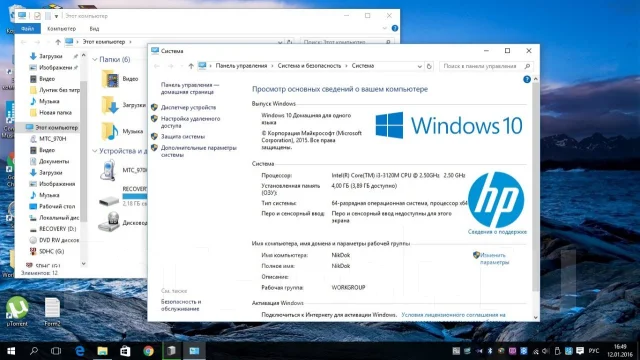Click taskbar search magnifier
This screenshot has width=640, height=360.
pyautogui.click(x=34, y=351)
